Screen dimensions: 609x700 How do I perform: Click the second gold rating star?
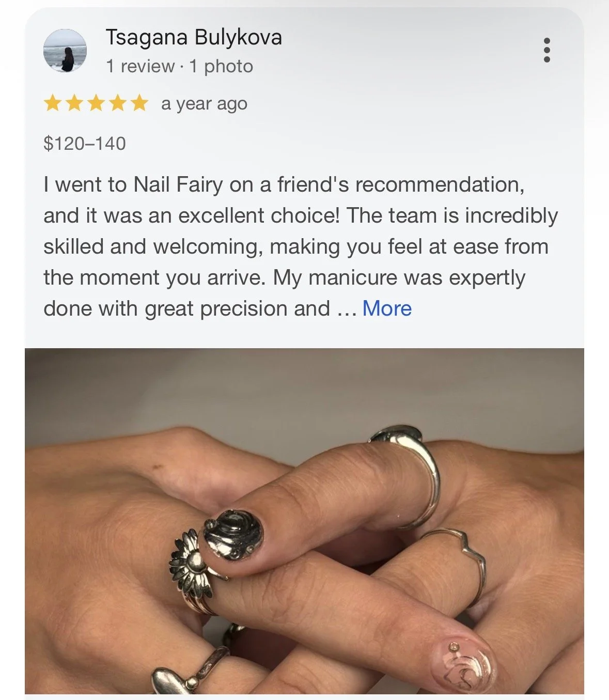point(74,103)
